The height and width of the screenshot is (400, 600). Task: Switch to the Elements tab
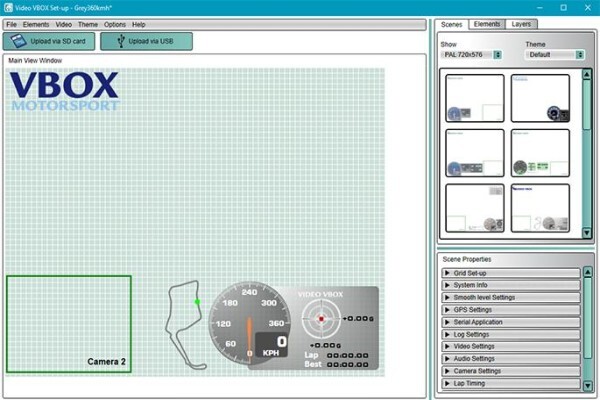(x=487, y=24)
